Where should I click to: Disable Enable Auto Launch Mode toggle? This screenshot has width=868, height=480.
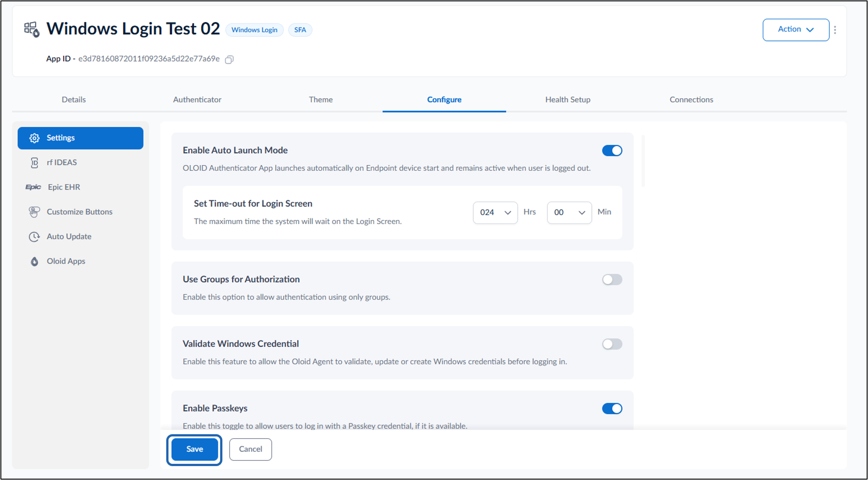click(x=612, y=151)
